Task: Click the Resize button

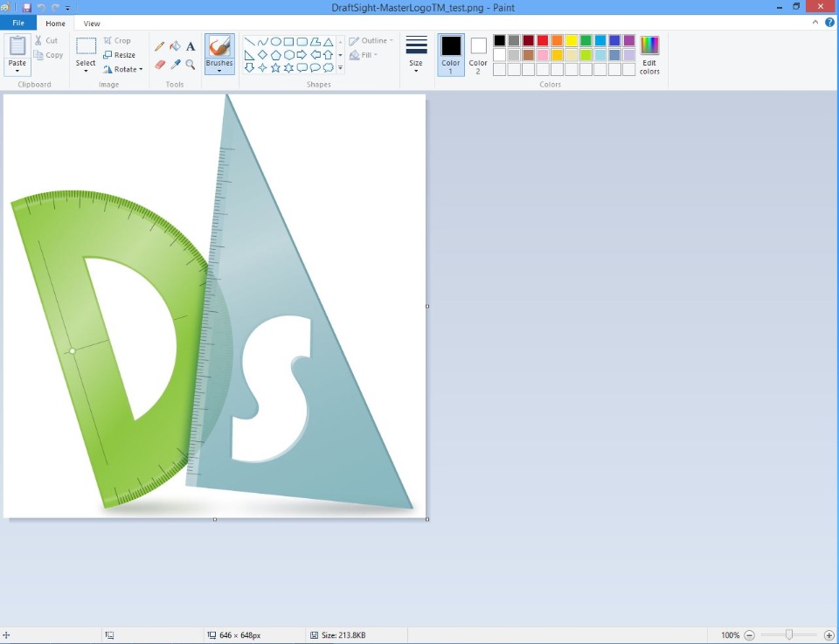Action: pos(120,54)
